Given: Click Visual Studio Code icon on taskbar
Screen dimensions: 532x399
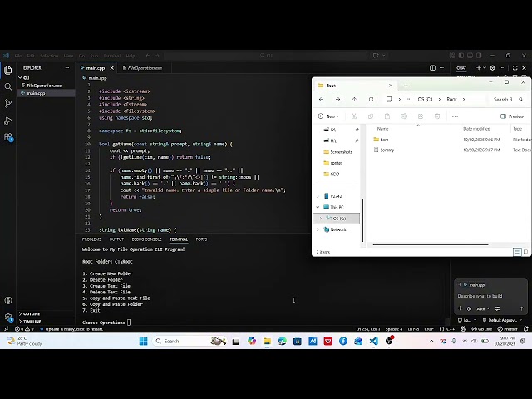Looking at the screenshot, I should (373, 341).
